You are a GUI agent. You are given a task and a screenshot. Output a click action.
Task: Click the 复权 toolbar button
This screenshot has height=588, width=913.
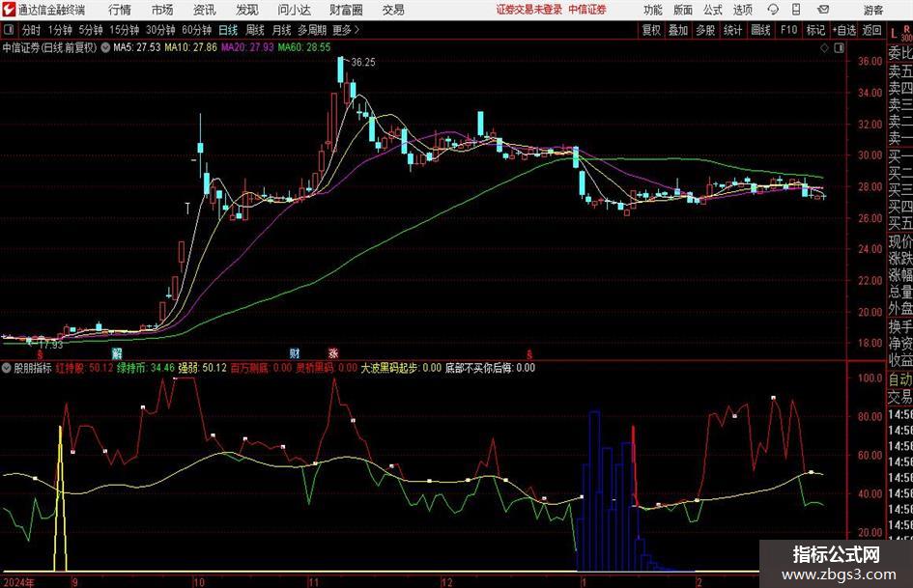(x=651, y=30)
